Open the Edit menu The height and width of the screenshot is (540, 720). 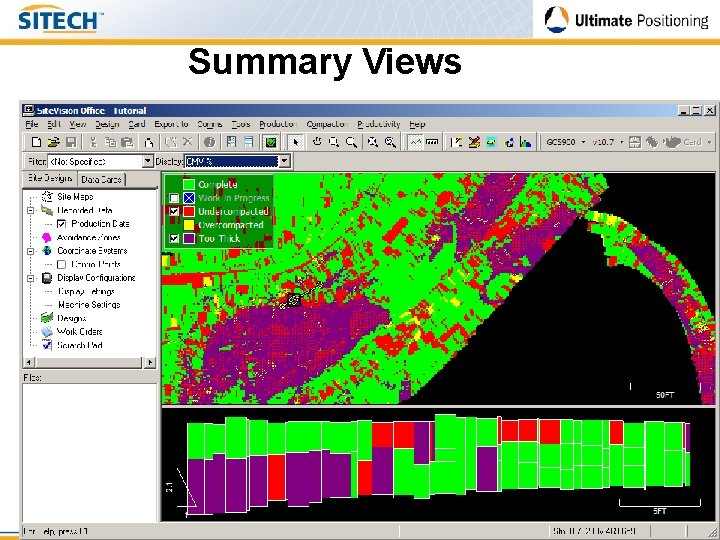point(54,124)
